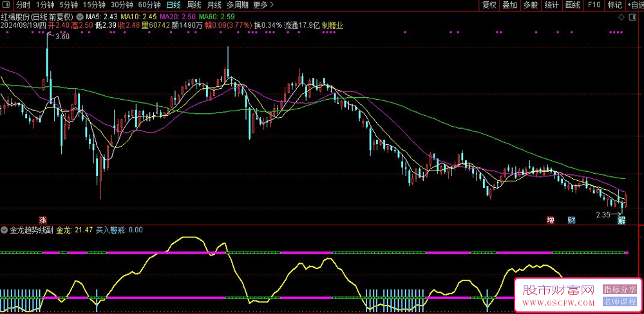Click the 换0.34% turnover value
644x314 pixels.
pyautogui.click(x=268, y=26)
